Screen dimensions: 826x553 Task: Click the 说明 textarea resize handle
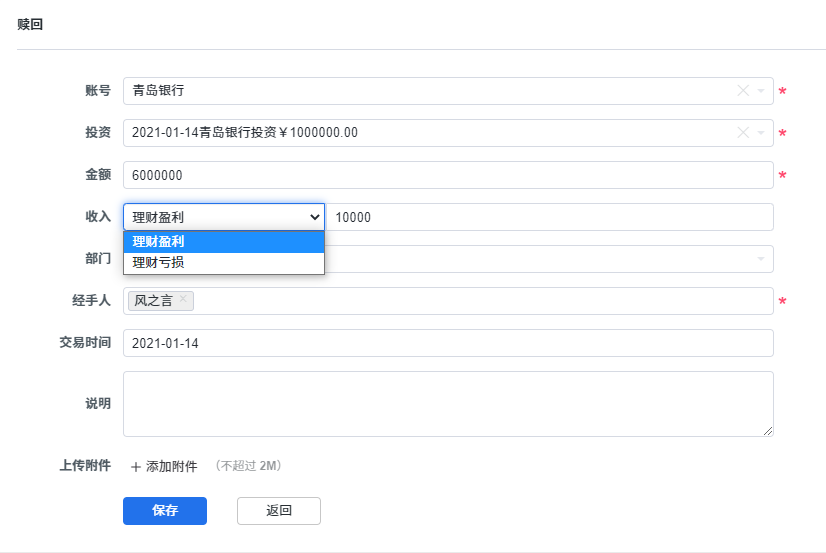(x=768, y=431)
